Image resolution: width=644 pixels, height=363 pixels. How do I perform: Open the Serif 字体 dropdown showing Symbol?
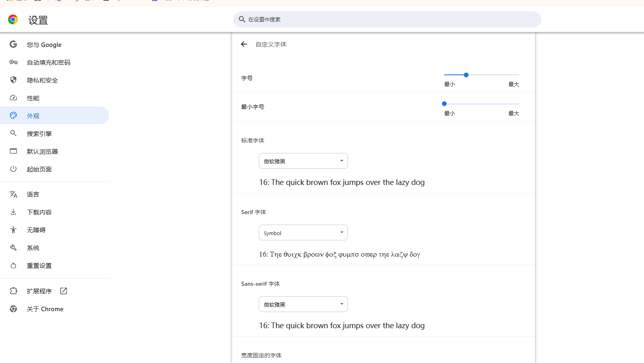[303, 233]
